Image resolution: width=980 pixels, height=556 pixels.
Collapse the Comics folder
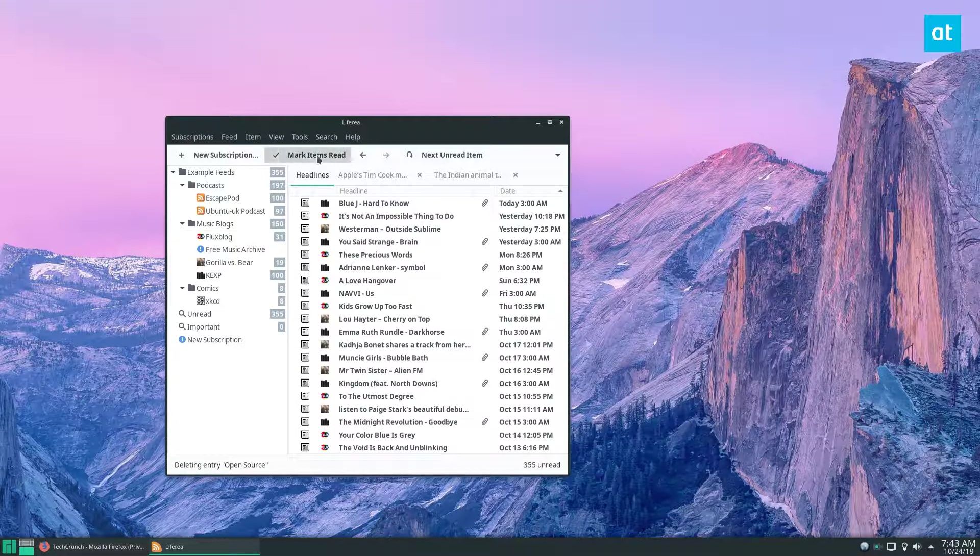click(182, 288)
